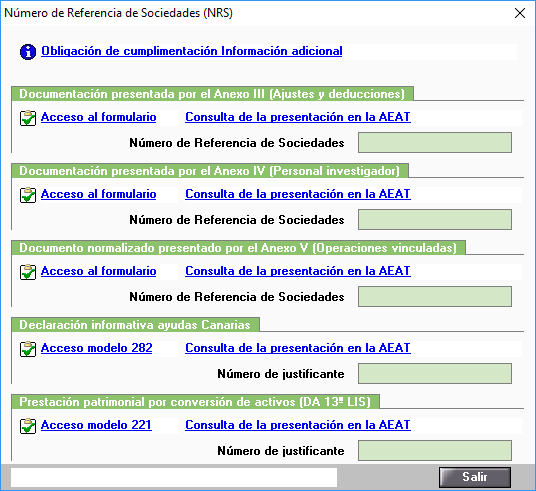Click 'Prestación patrimonial por conversión de activos' header

coord(196,401)
